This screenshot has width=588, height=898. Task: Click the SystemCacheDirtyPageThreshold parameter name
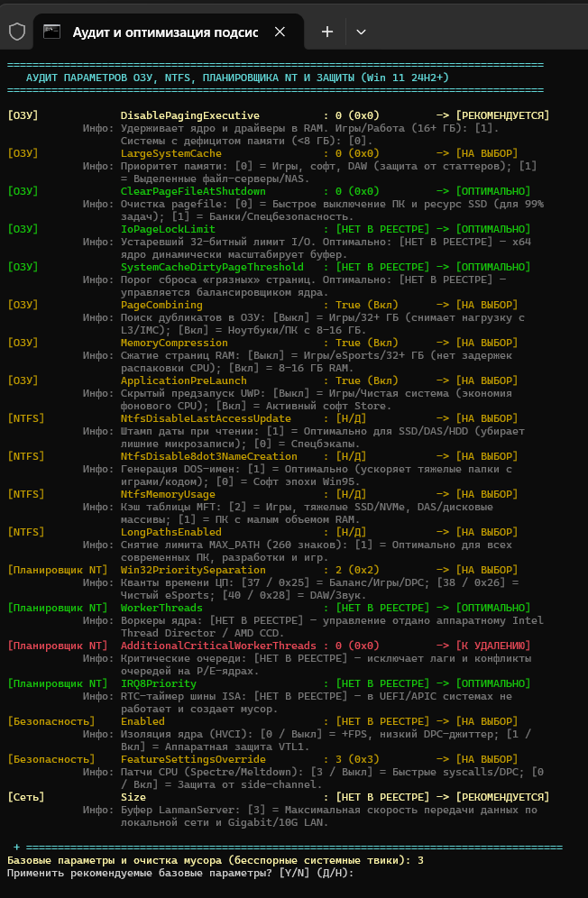[x=212, y=267]
